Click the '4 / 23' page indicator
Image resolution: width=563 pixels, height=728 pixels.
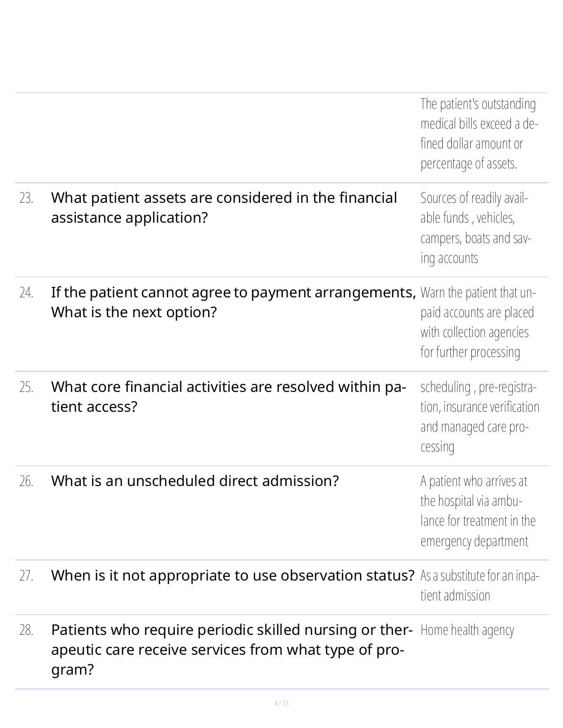point(281,703)
